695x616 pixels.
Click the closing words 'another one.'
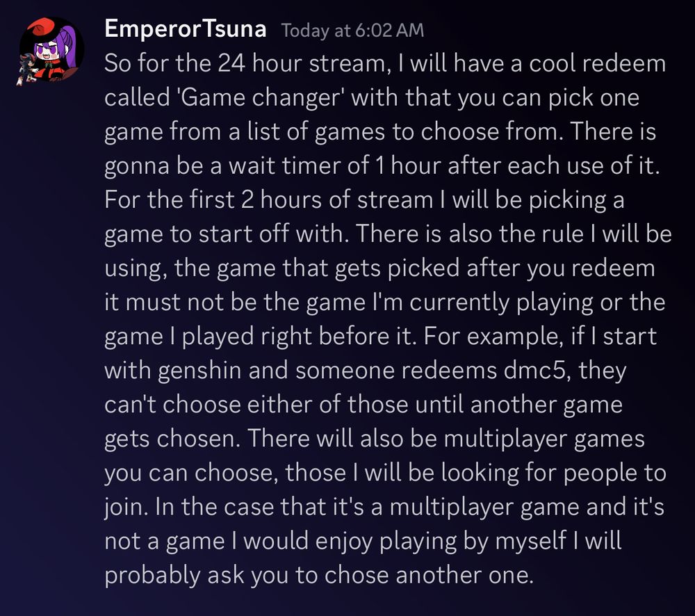pyautogui.click(x=464, y=575)
